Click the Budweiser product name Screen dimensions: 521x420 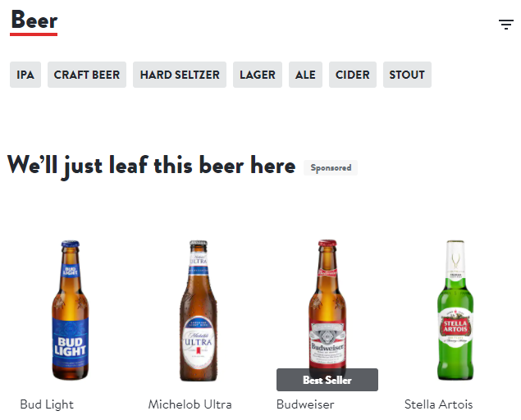[x=305, y=404]
